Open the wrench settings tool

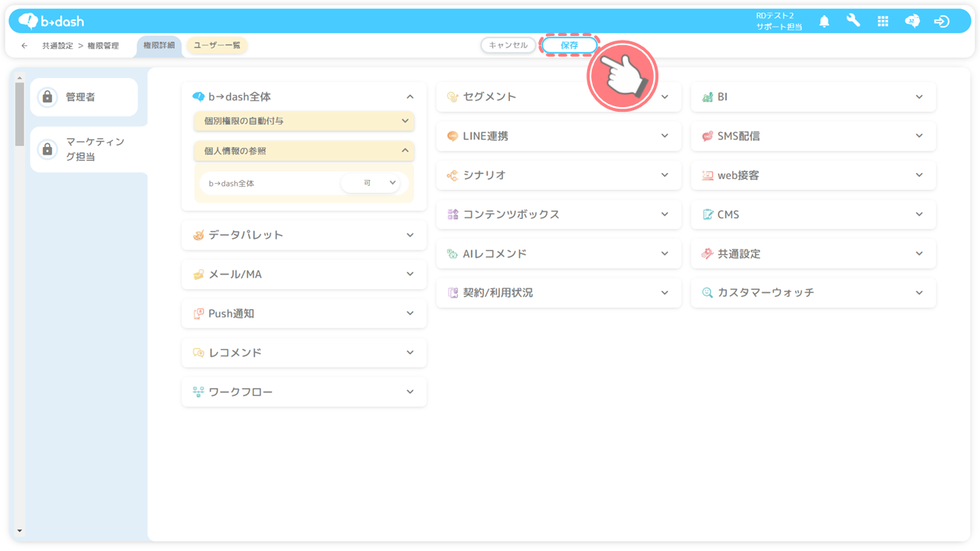853,21
